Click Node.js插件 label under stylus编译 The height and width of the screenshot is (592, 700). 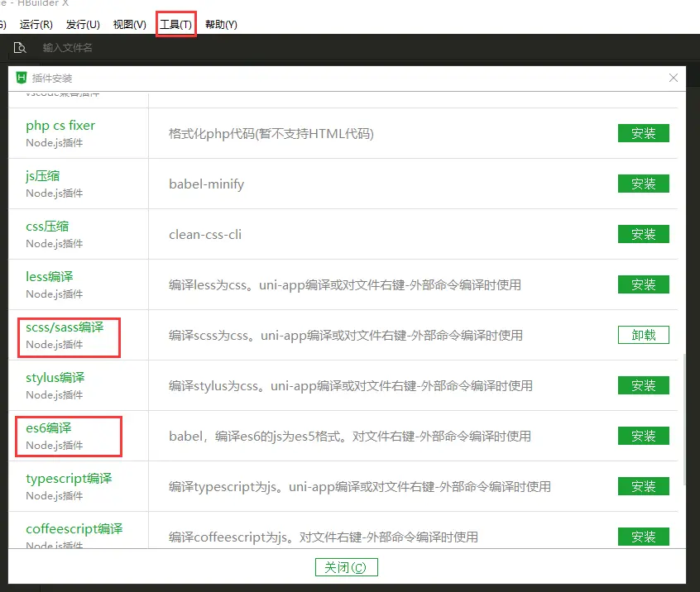coord(54,395)
